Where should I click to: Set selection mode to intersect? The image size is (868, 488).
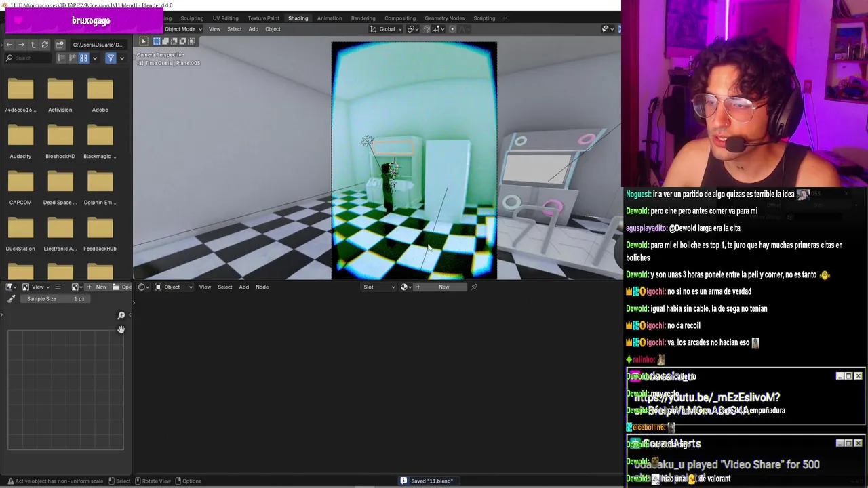coord(191,41)
